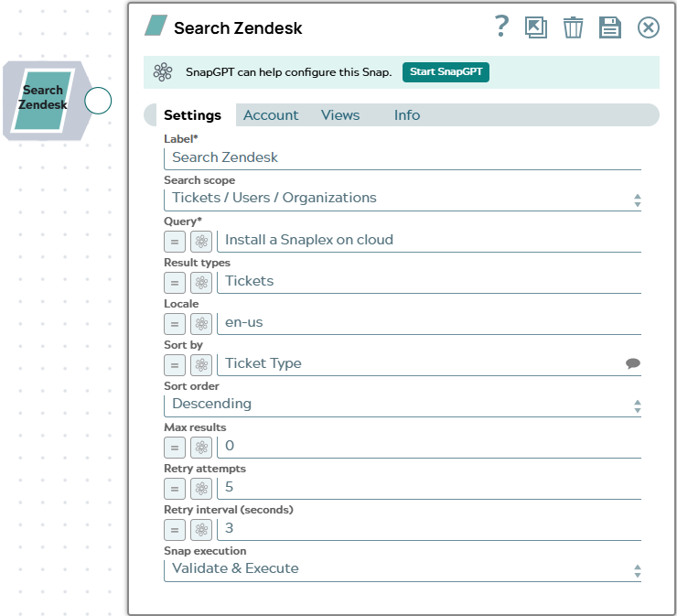Click the Result types field
The width and height of the screenshot is (677, 616).
pos(429,282)
